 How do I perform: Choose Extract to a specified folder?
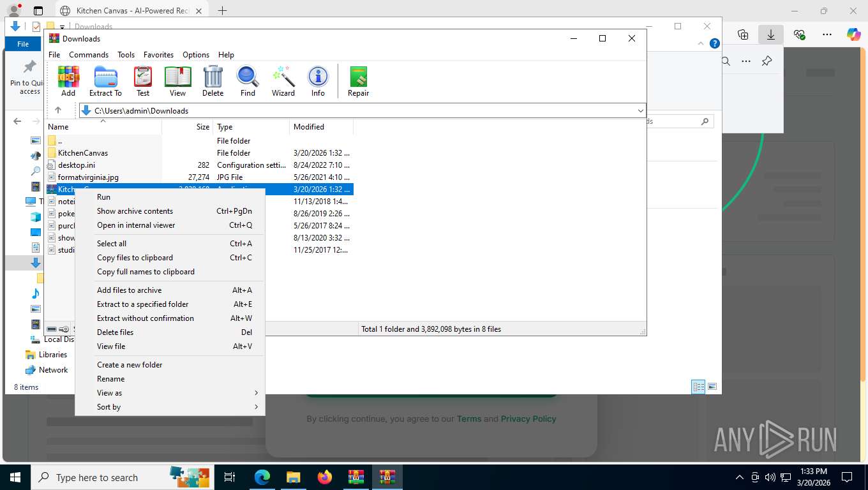(x=170, y=304)
